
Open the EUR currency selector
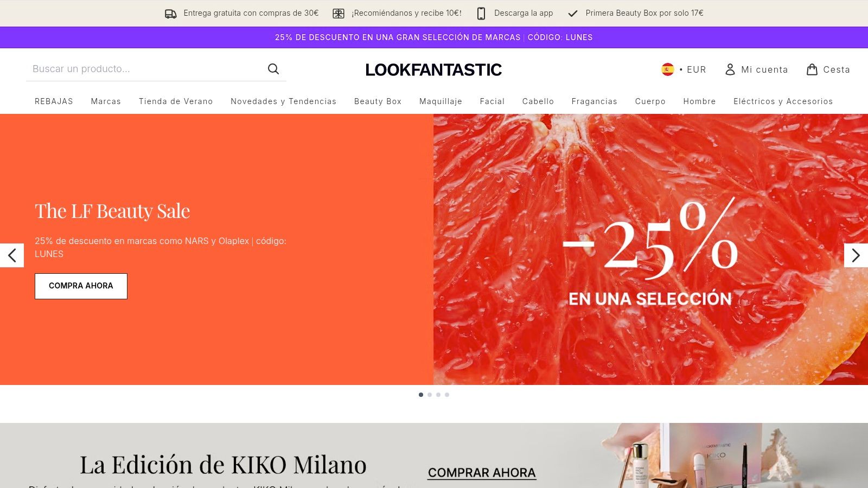click(x=684, y=69)
